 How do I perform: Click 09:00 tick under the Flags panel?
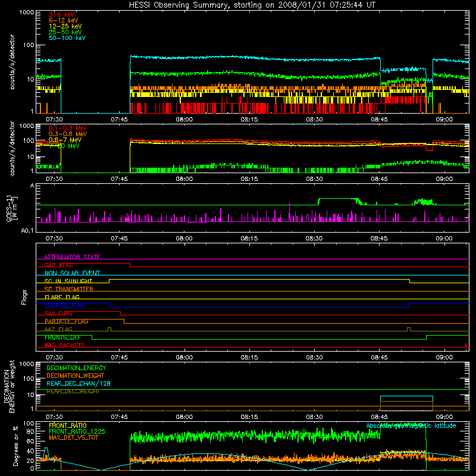pos(444,358)
